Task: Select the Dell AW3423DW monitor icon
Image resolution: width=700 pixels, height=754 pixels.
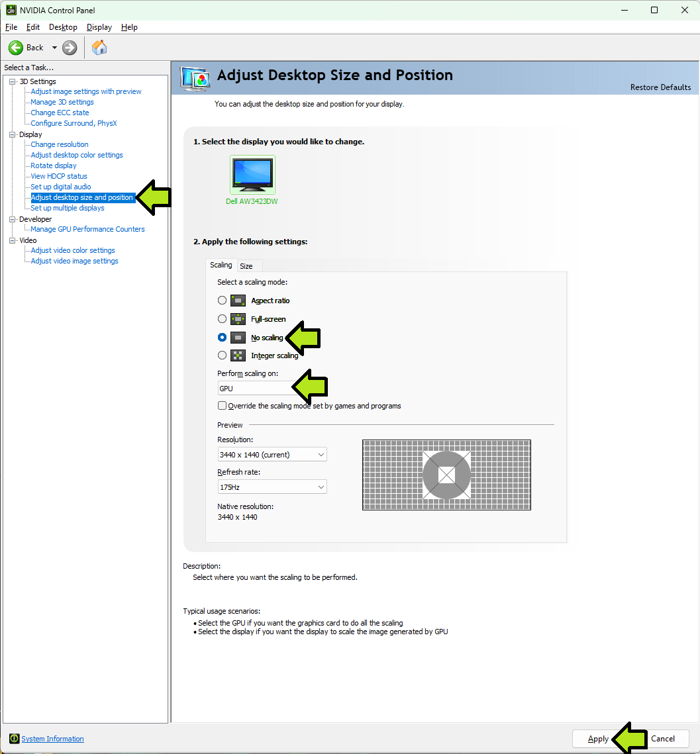Action: [x=252, y=174]
